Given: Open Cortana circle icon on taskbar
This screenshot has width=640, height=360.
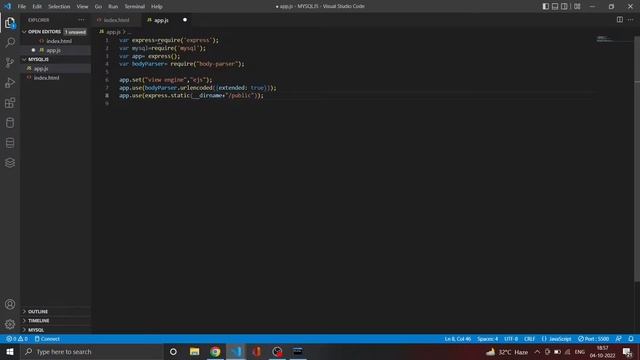Looking at the screenshot, I should click(173, 351).
